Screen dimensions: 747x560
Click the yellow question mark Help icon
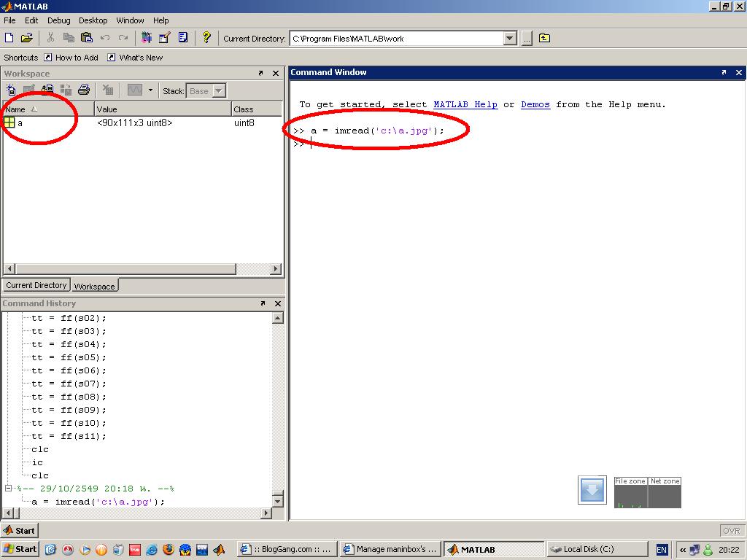point(206,37)
